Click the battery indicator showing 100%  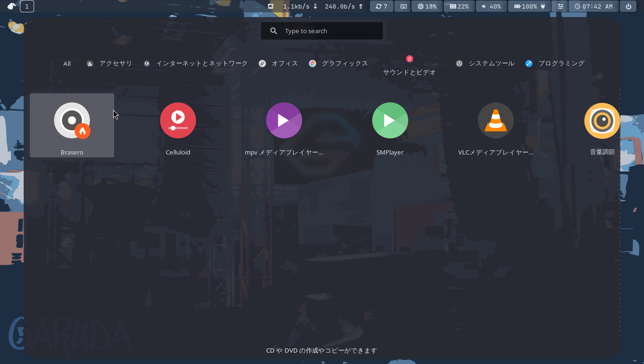coord(530,6)
